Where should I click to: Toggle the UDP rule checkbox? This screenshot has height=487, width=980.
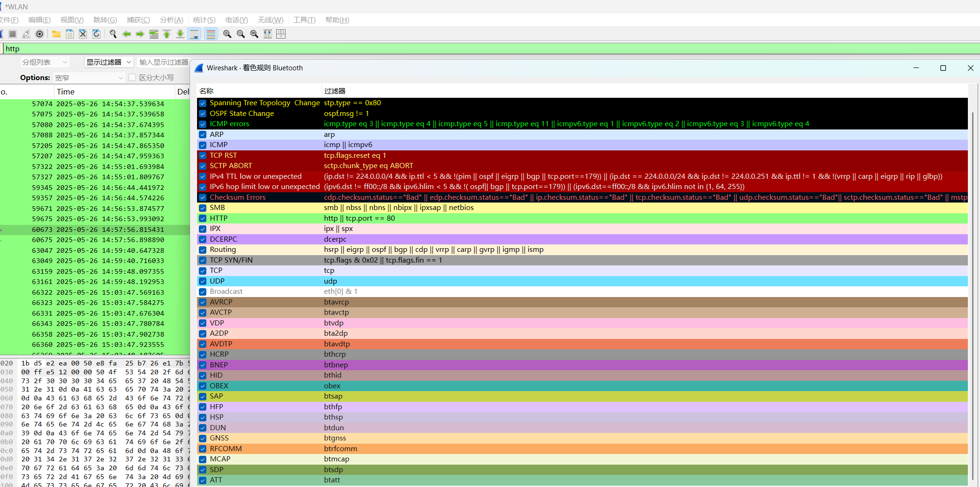click(203, 281)
